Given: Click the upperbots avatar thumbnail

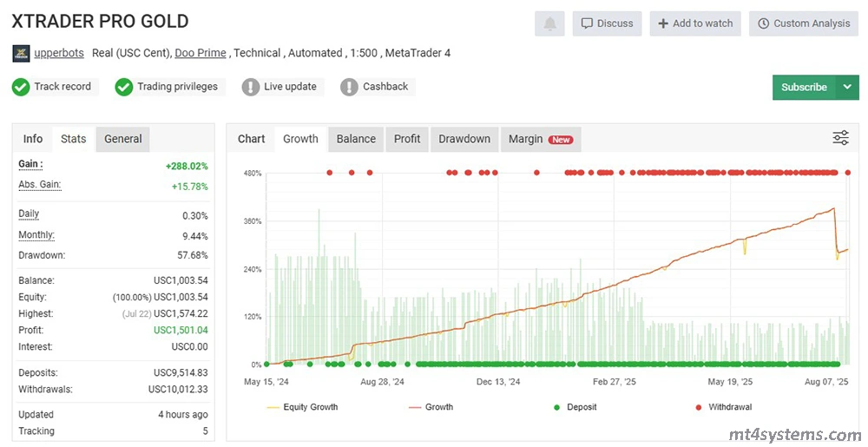Looking at the screenshot, I should 21,54.
